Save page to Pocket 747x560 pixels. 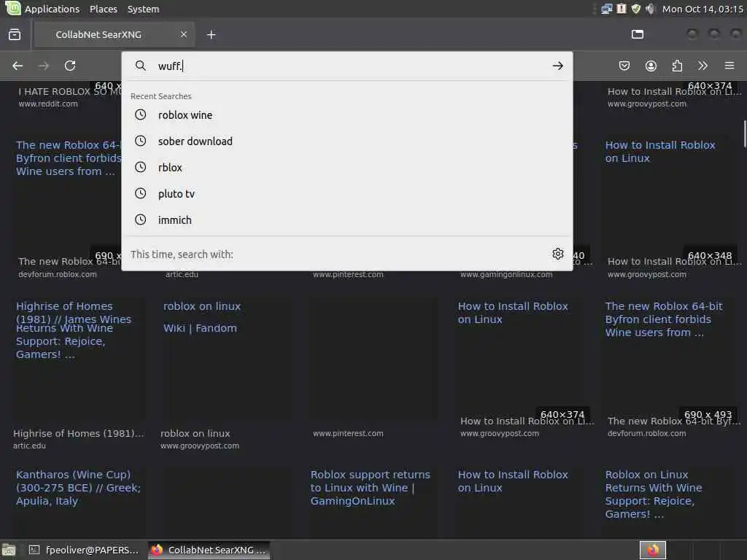tap(624, 66)
